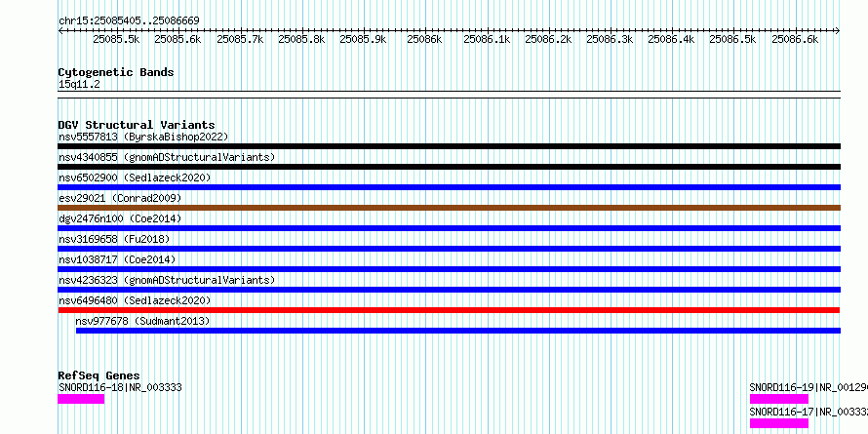Open the dgv2476n100 (Coe2014) label
The height and width of the screenshot is (434, 868).
tap(120, 218)
